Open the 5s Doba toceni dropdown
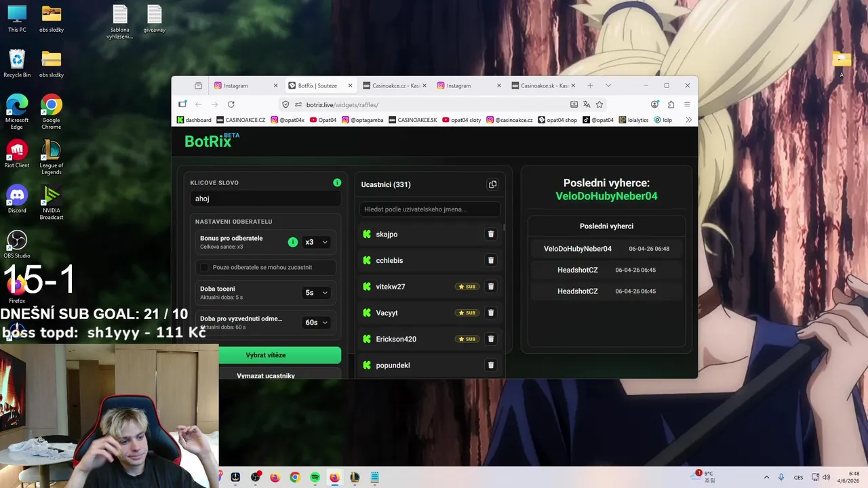Screen dimensions: 868x488 point(316,293)
